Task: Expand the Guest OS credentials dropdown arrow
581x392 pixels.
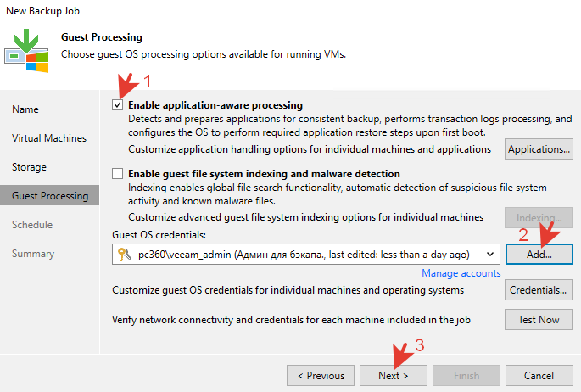Action: 490,254
